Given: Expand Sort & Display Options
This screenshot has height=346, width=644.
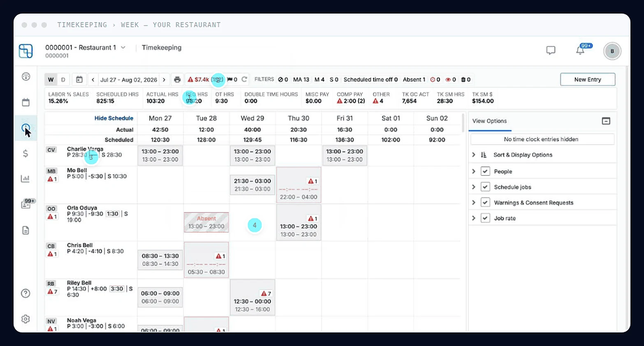Looking at the screenshot, I should pos(473,155).
